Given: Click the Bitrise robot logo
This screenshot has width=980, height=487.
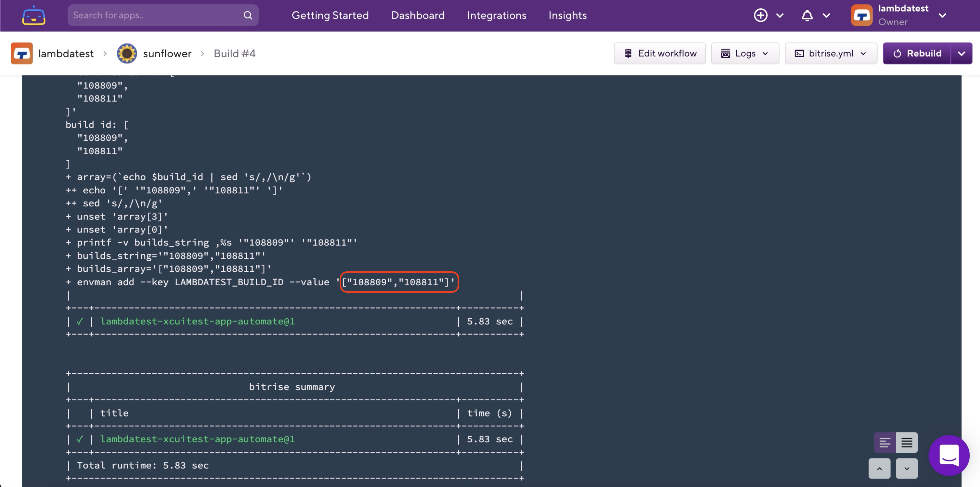Looking at the screenshot, I should pos(33,16).
